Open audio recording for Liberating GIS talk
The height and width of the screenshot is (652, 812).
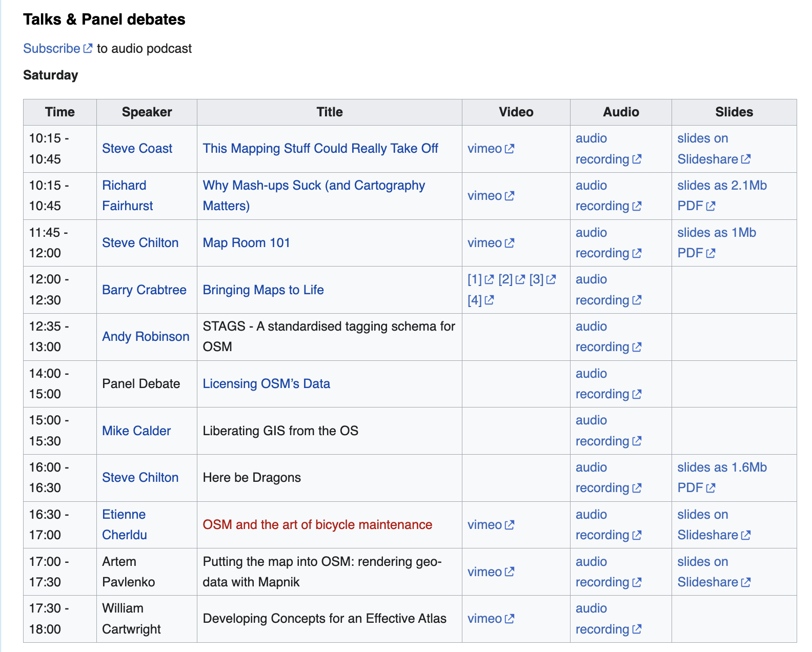point(608,431)
